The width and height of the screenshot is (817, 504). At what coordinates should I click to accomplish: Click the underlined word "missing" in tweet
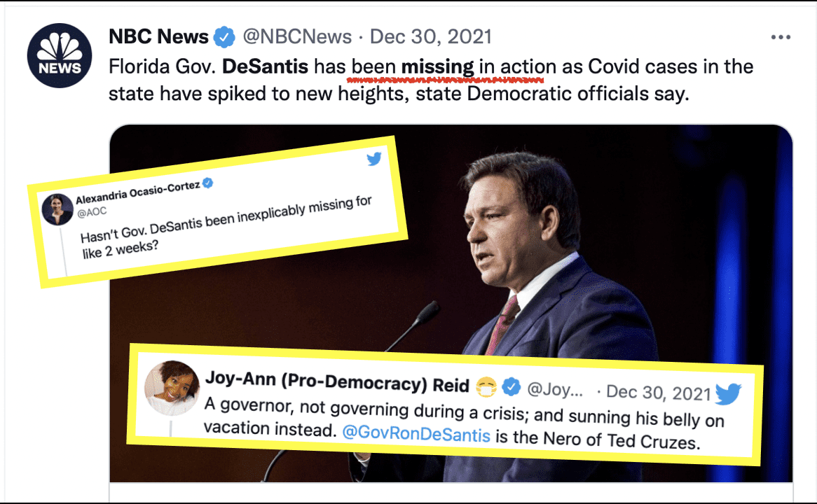[x=437, y=66]
